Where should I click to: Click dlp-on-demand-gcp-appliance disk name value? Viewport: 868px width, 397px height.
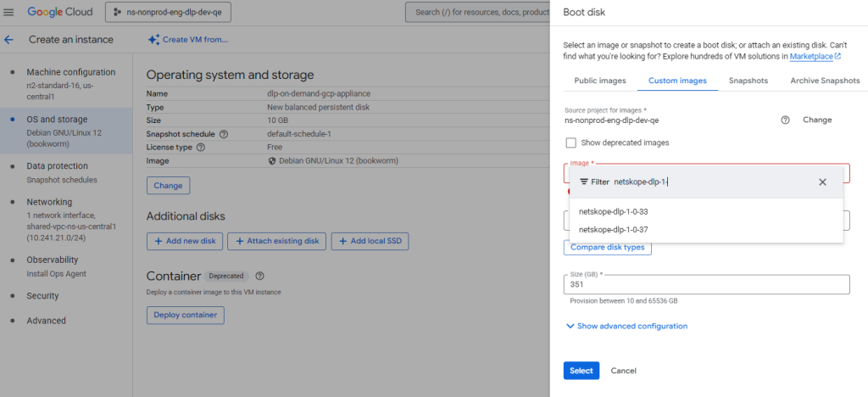point(319,94)
